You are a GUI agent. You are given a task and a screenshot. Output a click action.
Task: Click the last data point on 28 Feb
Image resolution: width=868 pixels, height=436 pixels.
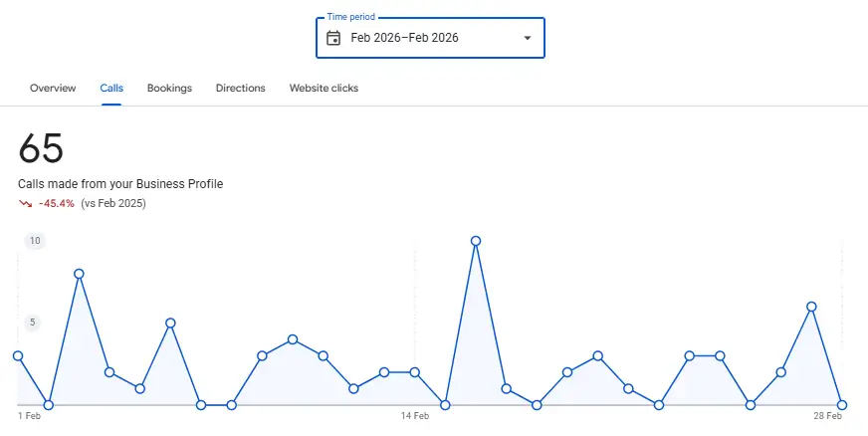click(x=842, y=405)
